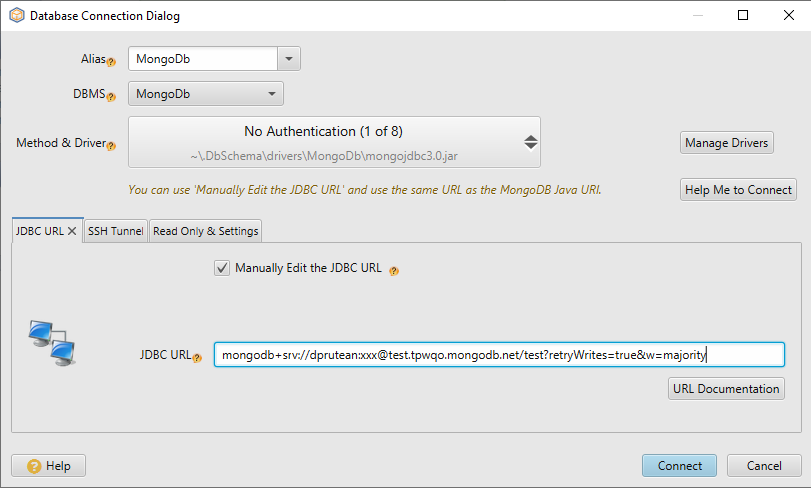
Task: Close the JDBC URL tab with its X
Action: pos(72,231)
